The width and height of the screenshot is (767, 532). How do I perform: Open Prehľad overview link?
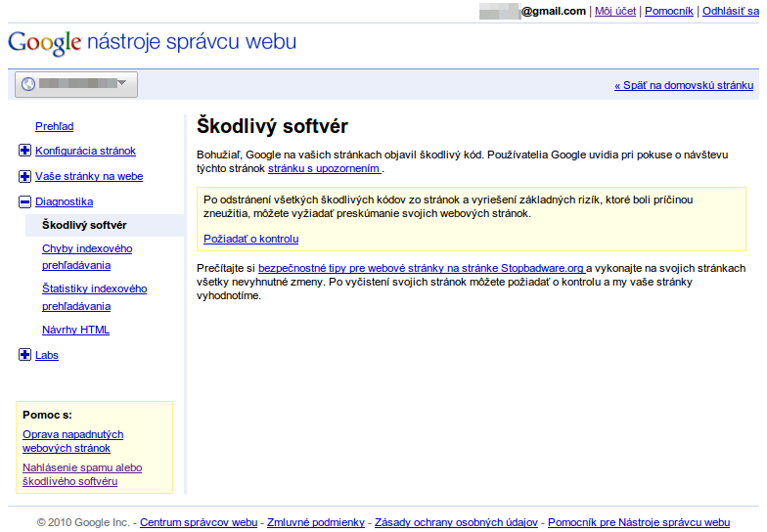tap(55, 126)
